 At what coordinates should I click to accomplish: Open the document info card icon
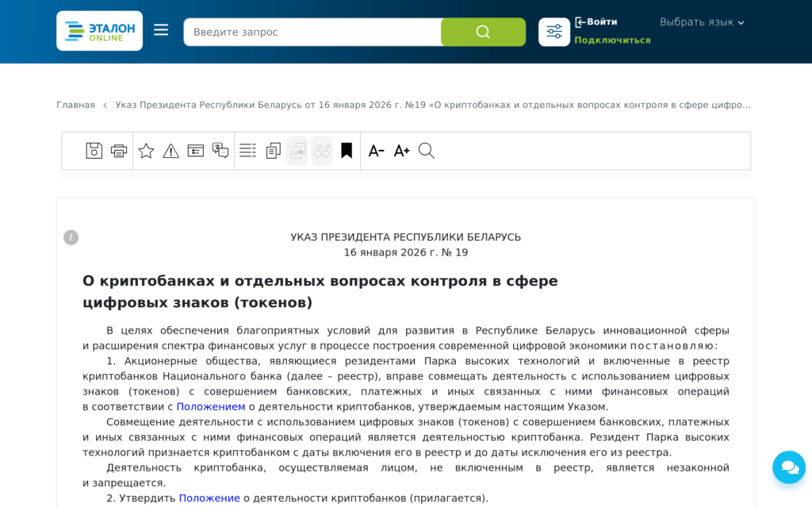pyautogui.click(x=196, y=151)
